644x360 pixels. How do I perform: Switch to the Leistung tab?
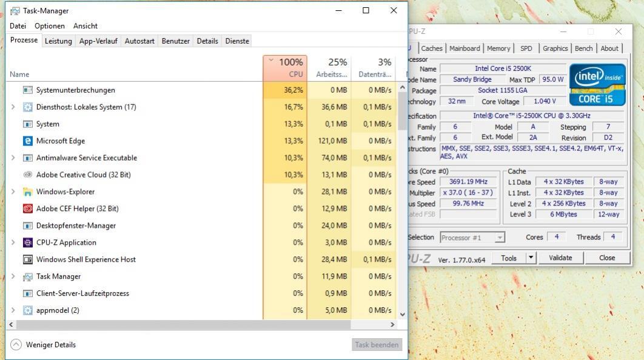[x=58, y=41]
